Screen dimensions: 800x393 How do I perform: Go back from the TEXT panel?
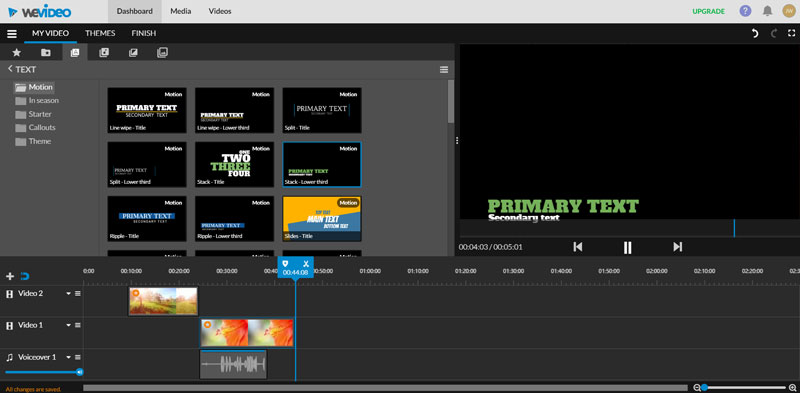pos(10,69)
